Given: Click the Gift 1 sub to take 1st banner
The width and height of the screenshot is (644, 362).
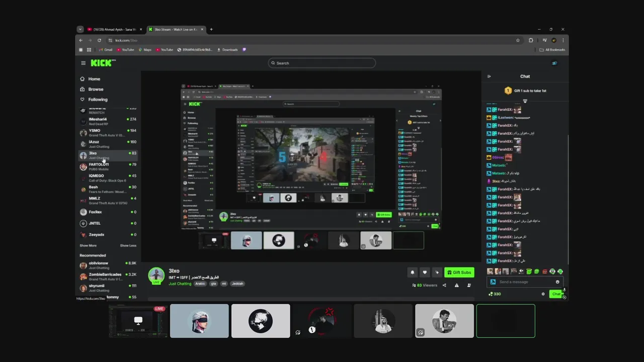Looking at the screenshot, I should 525,90.
